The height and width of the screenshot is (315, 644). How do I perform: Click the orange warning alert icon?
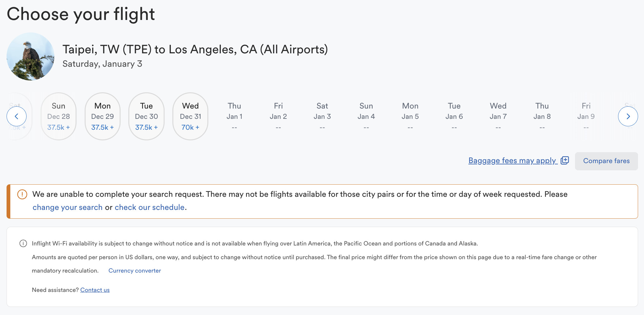tap(22, 194)
